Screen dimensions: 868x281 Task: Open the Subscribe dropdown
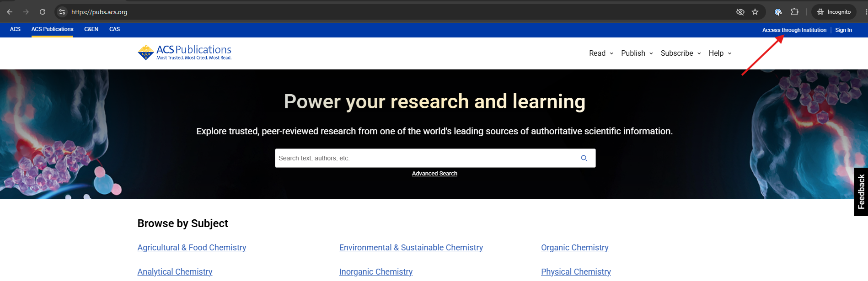tap(680, 53)
